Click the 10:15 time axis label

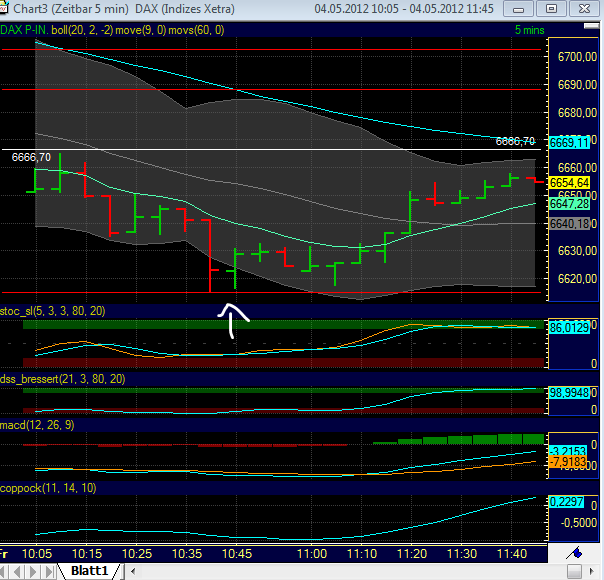coord(87,554)
